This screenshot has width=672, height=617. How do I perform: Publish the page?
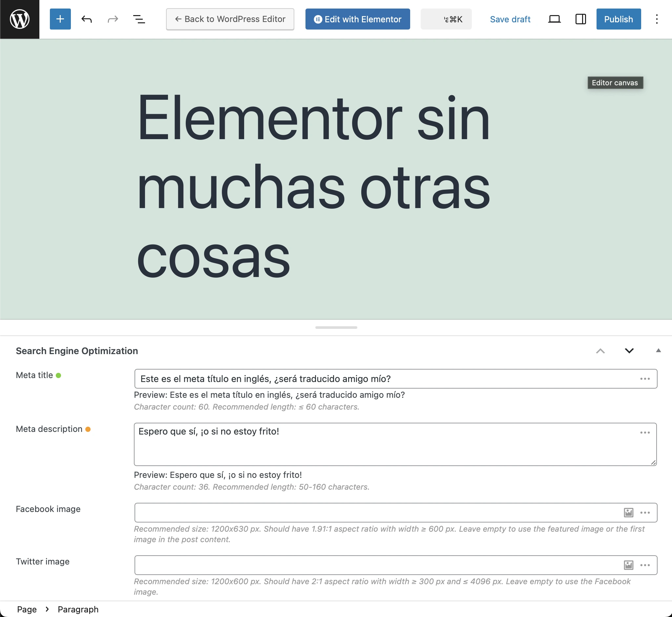tap(618, 19)
